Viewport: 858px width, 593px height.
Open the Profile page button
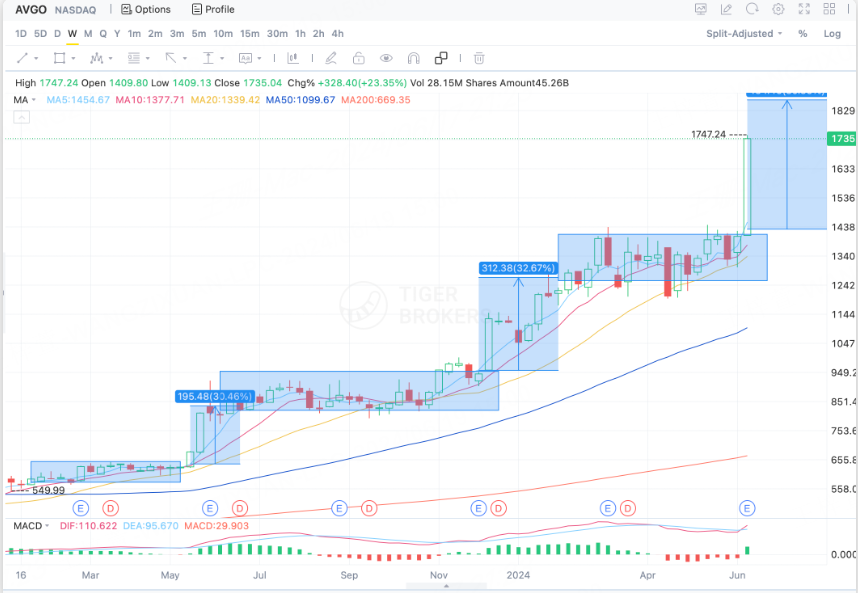[x=213, y=9]
